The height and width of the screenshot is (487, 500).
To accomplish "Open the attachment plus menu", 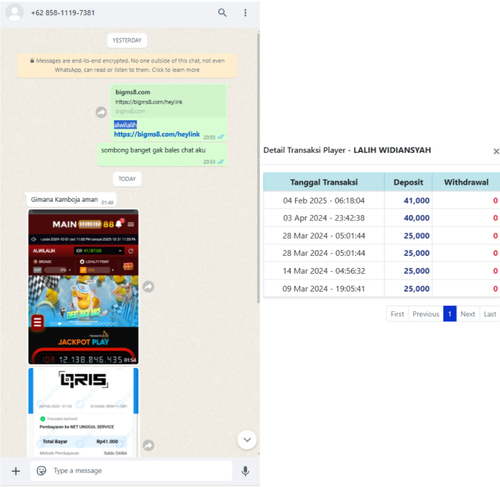I will pyautogui.click(x=16, y=471).
